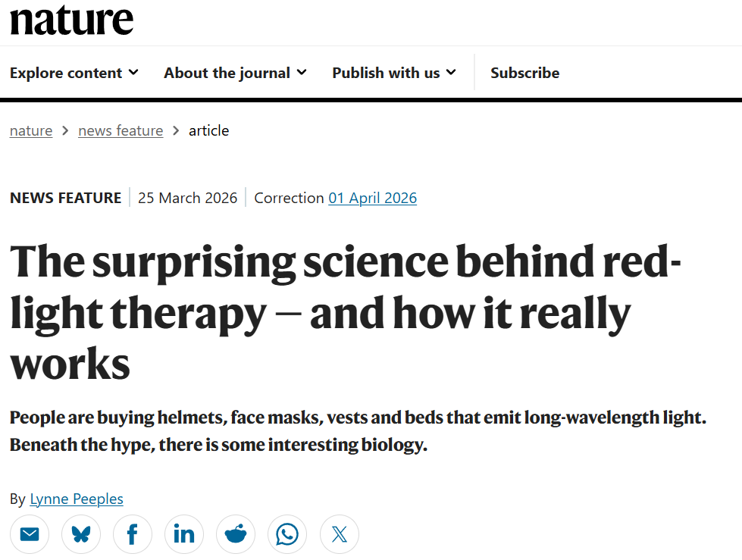Click the NEWS FEATURE label
Screen dimensions: 742x560
[x=65, y=198]
